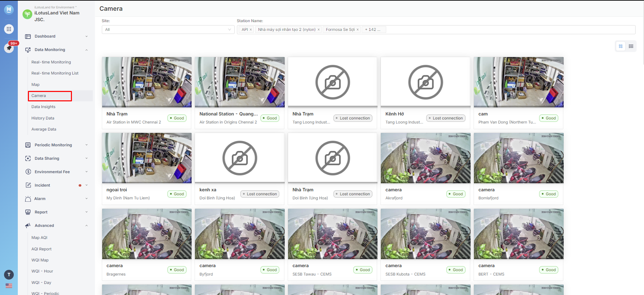
Task: Change language via US flag icon
Action: pos(9,286)
